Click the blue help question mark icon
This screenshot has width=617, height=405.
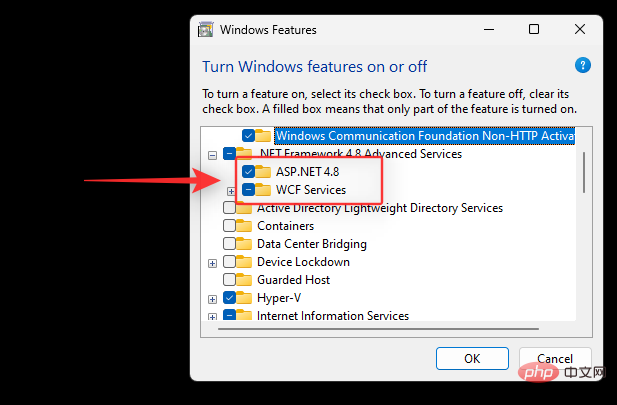[583, 66]
